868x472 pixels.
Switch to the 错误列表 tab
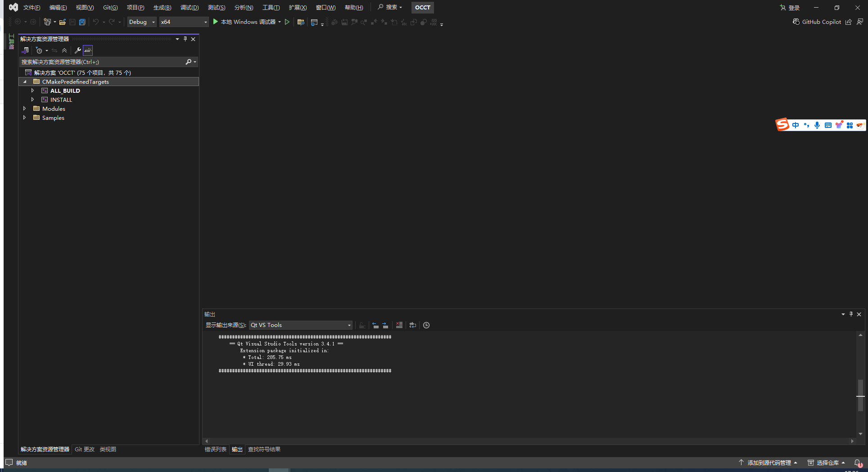(x=216, y=449)
